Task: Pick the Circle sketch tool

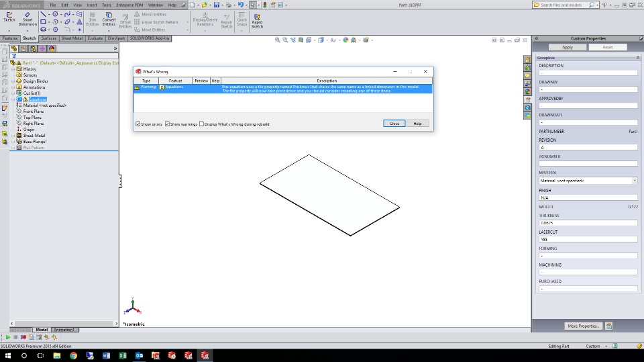Action: 55,14
